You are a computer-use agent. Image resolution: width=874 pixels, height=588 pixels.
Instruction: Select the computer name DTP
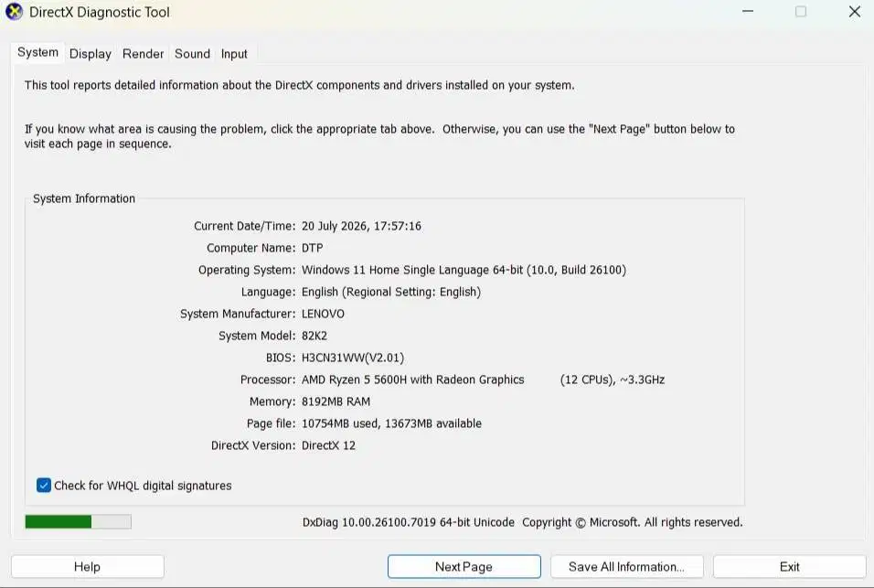coord(312,248)
